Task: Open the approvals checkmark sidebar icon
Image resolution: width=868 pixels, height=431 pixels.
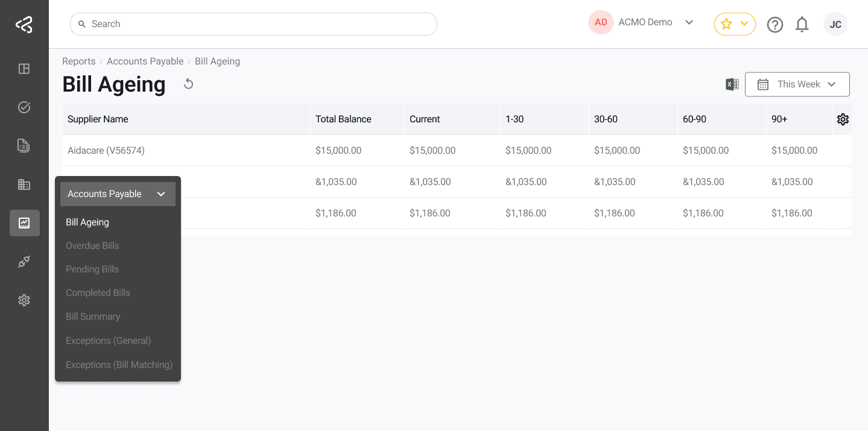Action: [24, 107]
